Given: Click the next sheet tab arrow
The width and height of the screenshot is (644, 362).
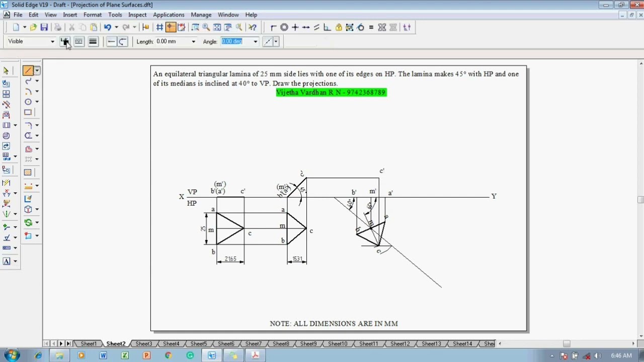Looking at the screenshot, I should click(61, 344).
